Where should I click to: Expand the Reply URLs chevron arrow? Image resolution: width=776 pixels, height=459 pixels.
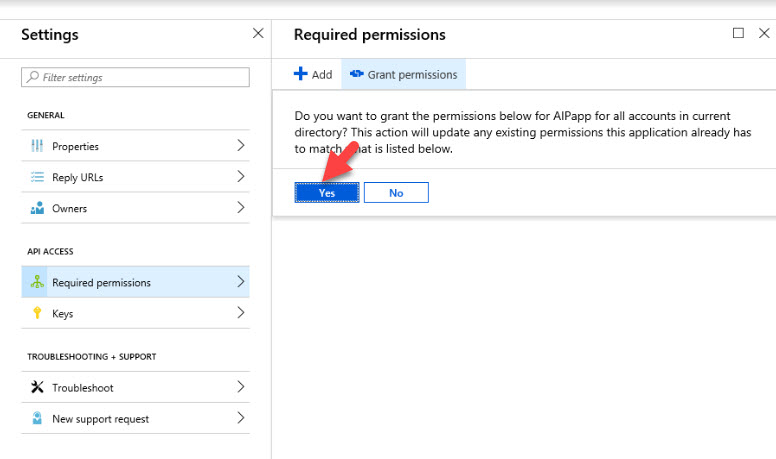tap(241, 176)
